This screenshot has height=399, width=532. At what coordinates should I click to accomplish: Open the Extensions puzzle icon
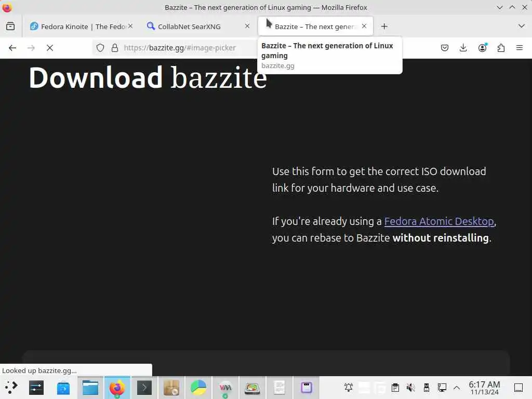[501, 48]
